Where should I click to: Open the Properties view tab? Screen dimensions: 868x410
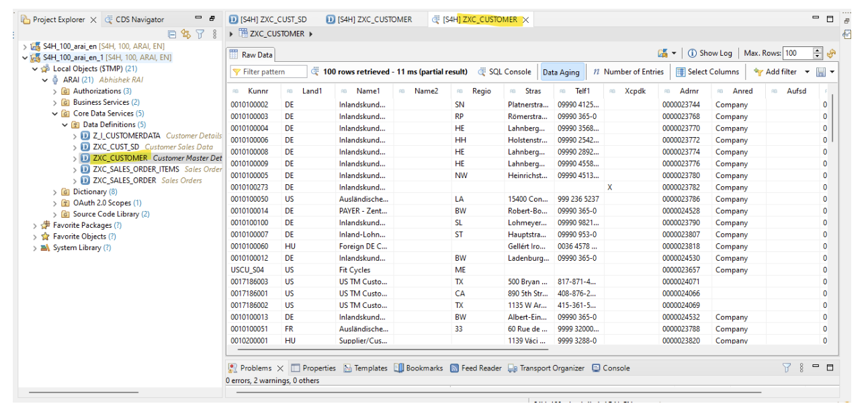coord(313,368)
